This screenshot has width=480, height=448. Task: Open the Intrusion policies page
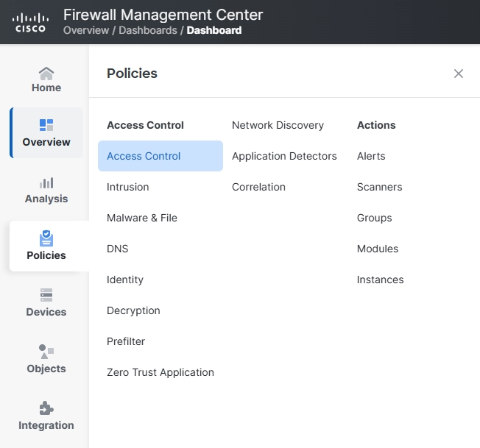point(127,187)
